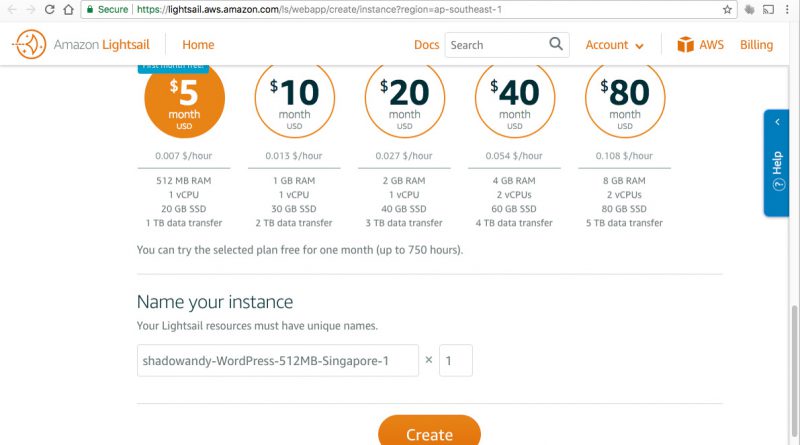Click the search magnifier icon
This screenshot has height=445, width=800.
pyautogui.click(x=556, y=44)
